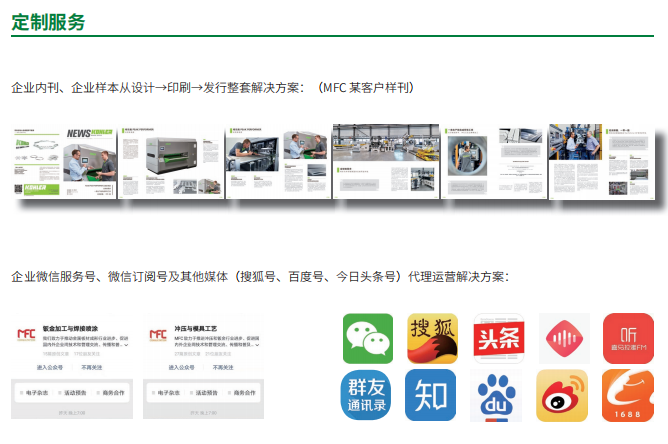Open the NEWS KOHLER magazine cover thumbnail
This screenshot has width=668, height=444.
click(x=65, y=162)
